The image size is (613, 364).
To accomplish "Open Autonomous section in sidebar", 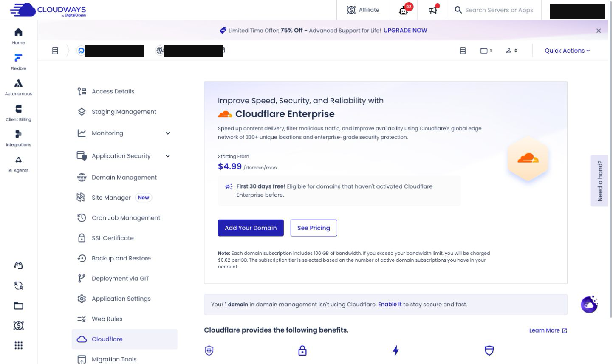I will tap(18, 87).
